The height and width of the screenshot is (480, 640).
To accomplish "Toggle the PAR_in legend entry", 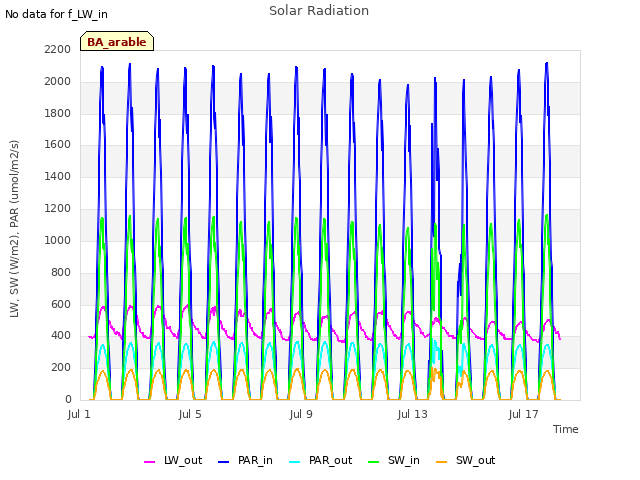I will [x=245, y=461].
